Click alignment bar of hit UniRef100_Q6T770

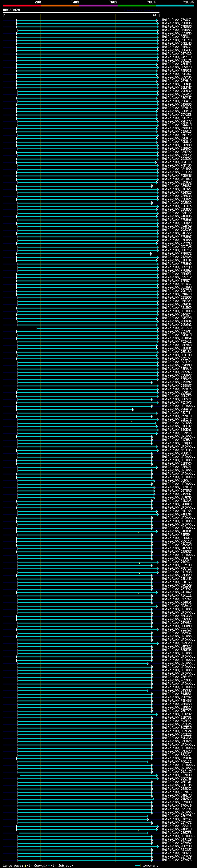coord(98,328)
